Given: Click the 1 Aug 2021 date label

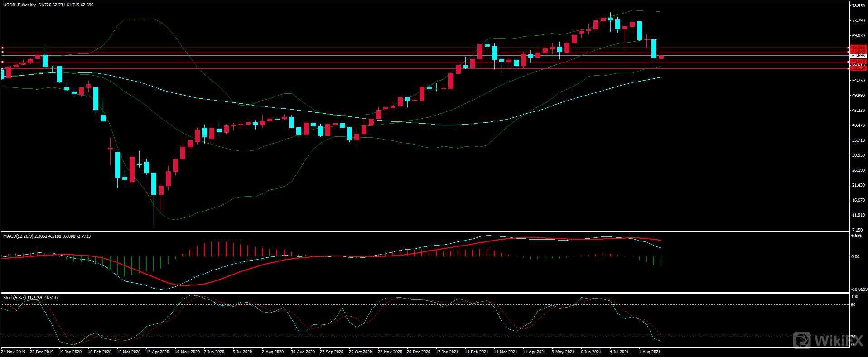Looking at the screenshot, I should point(649,352).
